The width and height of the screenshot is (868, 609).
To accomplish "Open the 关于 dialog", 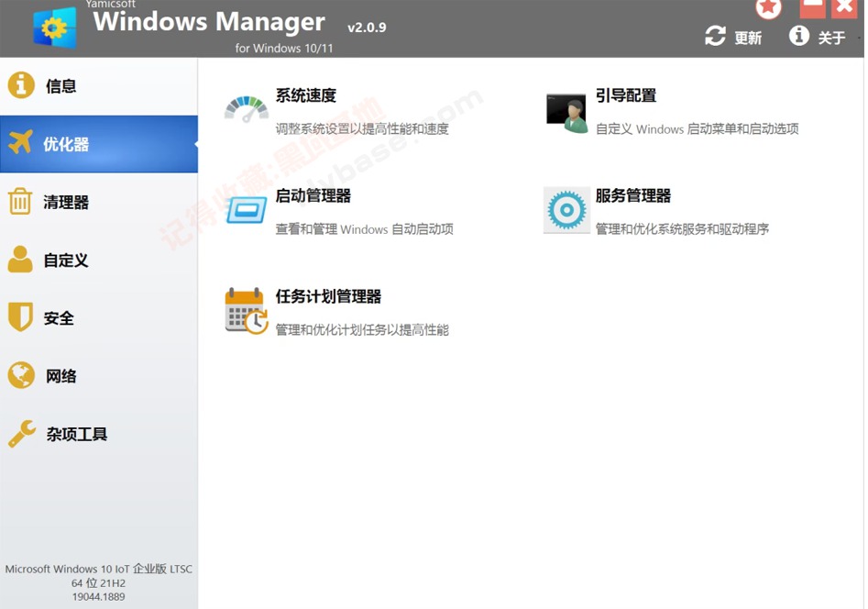I will click(830, 38).
